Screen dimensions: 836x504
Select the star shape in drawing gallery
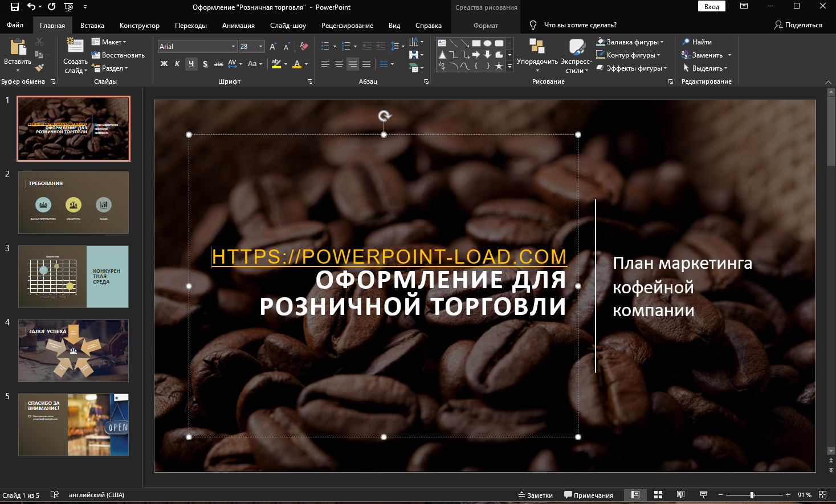(x=499, y=66)
